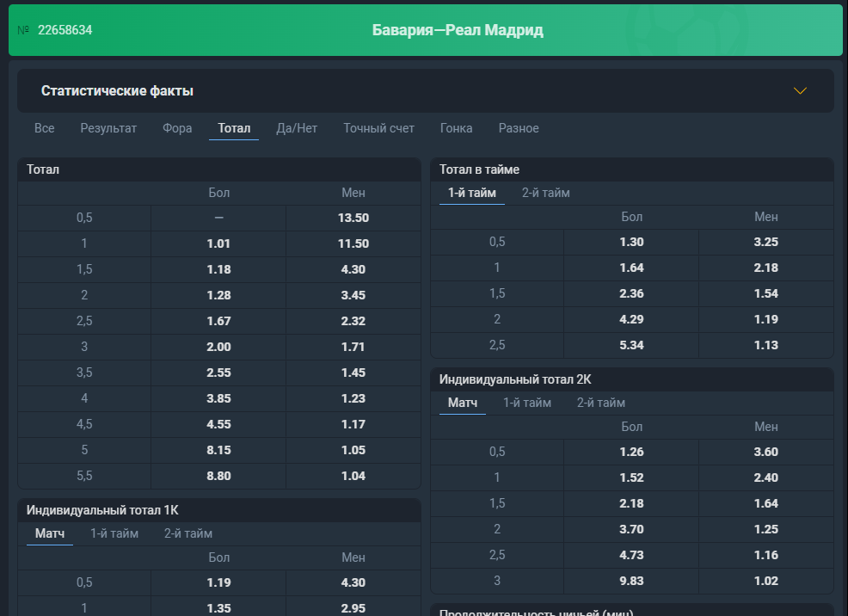848x616 pixels.
Task: Open the Да/Нет tab
Action: pos(297,128)
